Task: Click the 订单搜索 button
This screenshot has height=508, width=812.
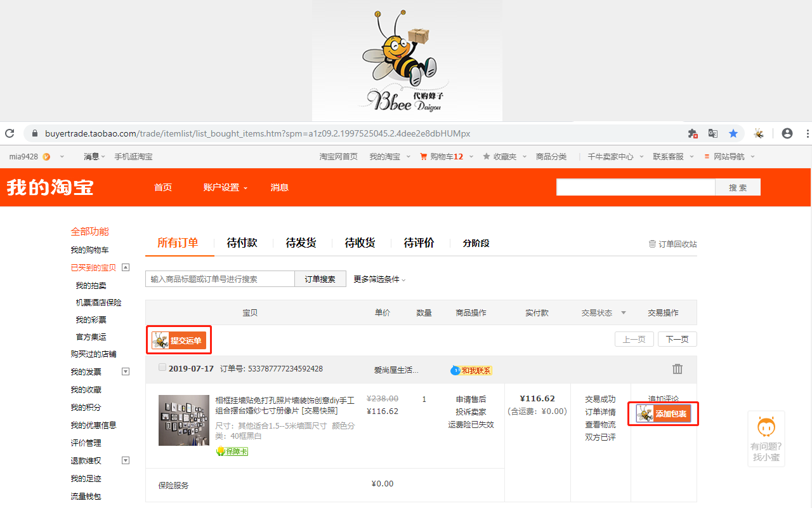Action: coord(320,279)
